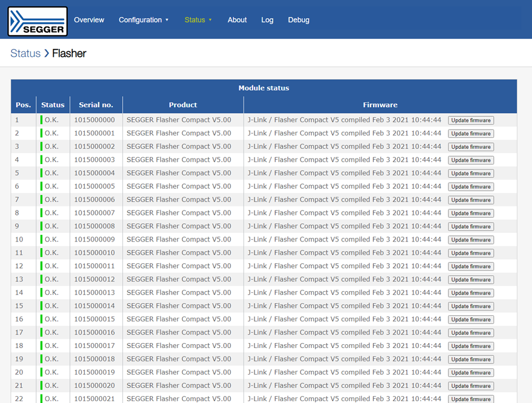Click the firmware version text in row 1
Viewport: 532px width, 403px height.
tap(345, 120)
